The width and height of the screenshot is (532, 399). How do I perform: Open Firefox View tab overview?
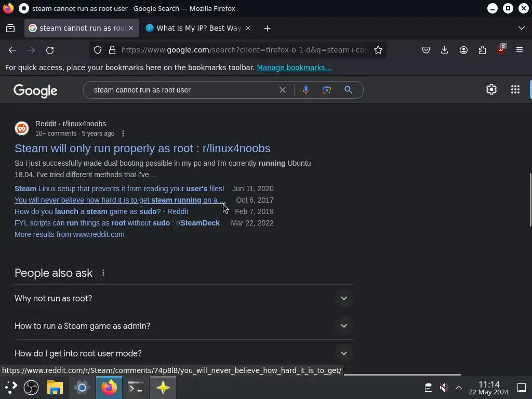click(10, 28)
